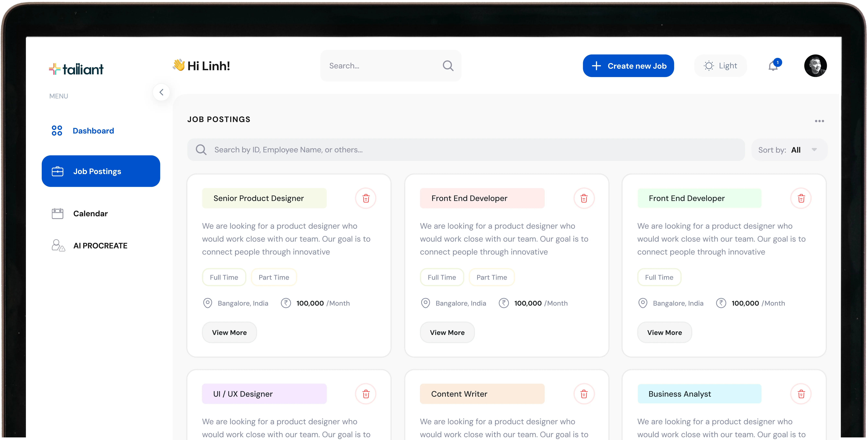Click the magnifier icon in job postings search

coord(201,149)
